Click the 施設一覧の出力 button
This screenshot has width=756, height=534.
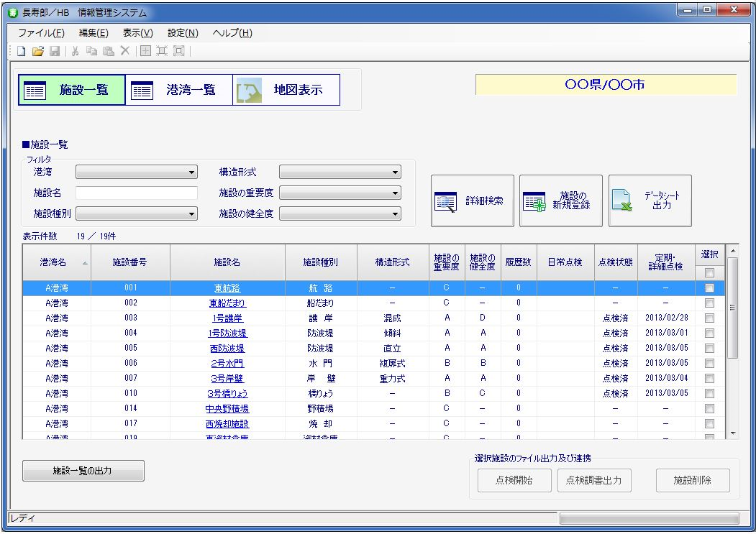coord(83,471)
